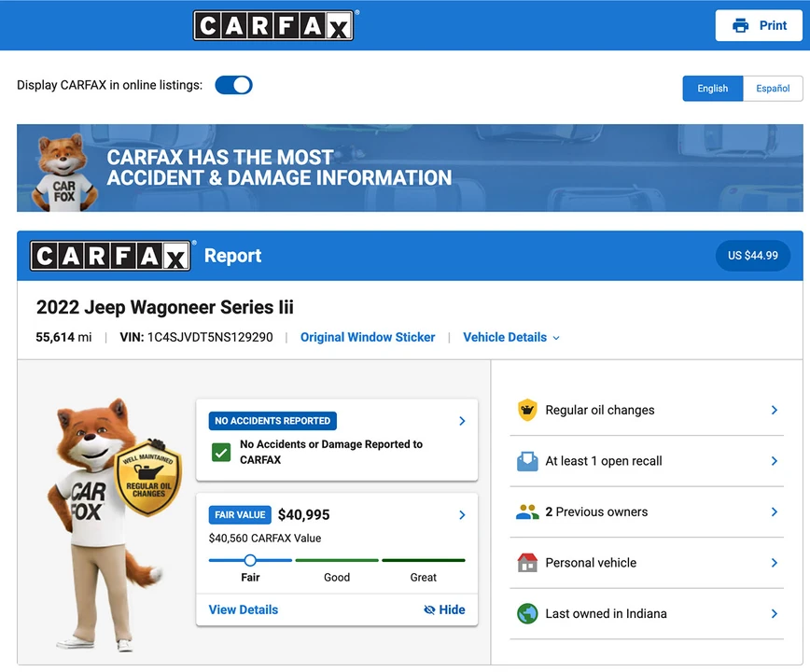Open the Original Window Sticker link

[368, 337]
